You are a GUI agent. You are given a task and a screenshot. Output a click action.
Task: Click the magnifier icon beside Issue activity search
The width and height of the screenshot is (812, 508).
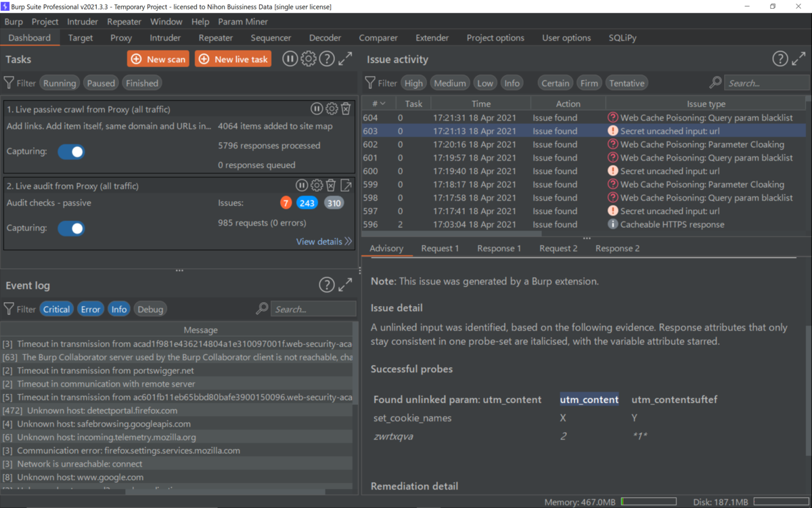point(715,83)
